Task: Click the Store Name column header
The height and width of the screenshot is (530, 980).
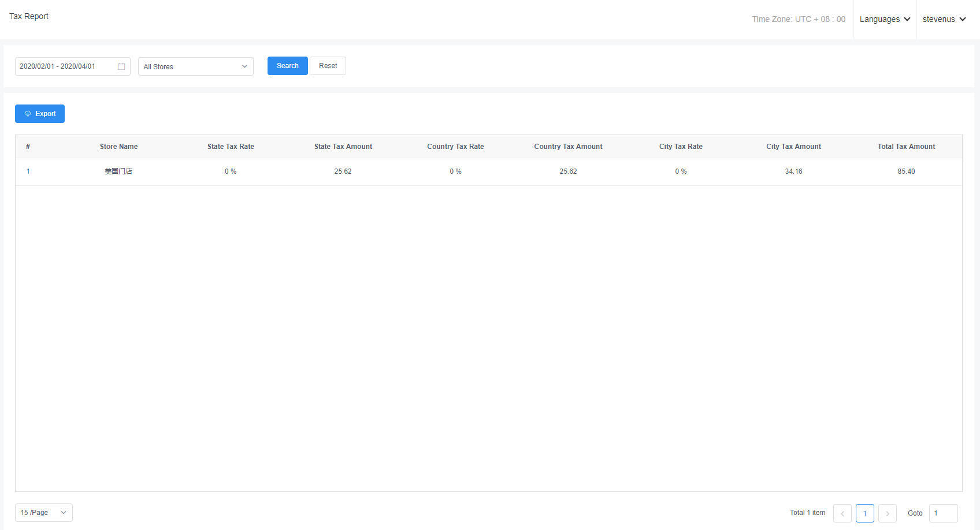Action: click(x=118, y=147)
